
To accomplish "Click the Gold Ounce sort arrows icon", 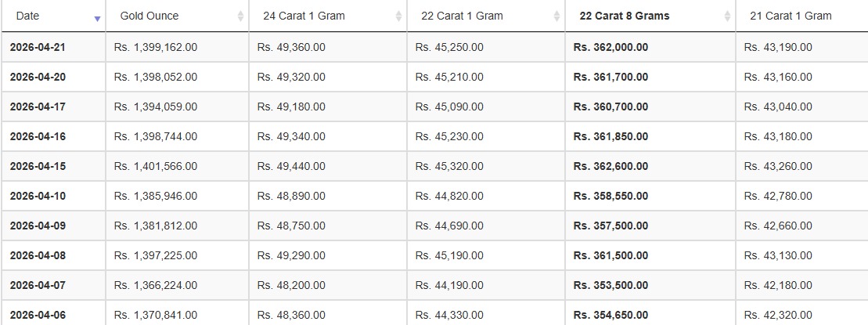I will 240,16.
